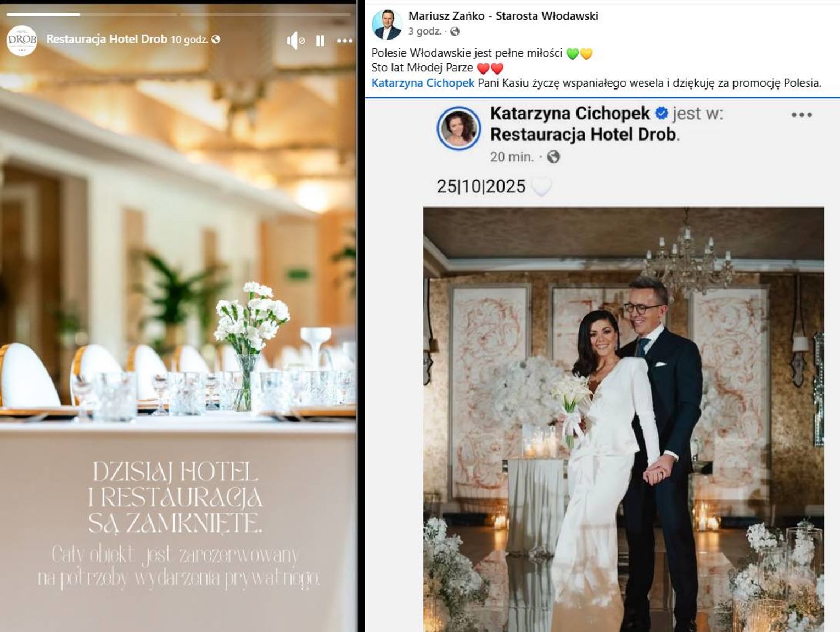This screenshot has width=840, height=632.
Task: Click the 20 min. post timestamp
Action: [512, 157]
